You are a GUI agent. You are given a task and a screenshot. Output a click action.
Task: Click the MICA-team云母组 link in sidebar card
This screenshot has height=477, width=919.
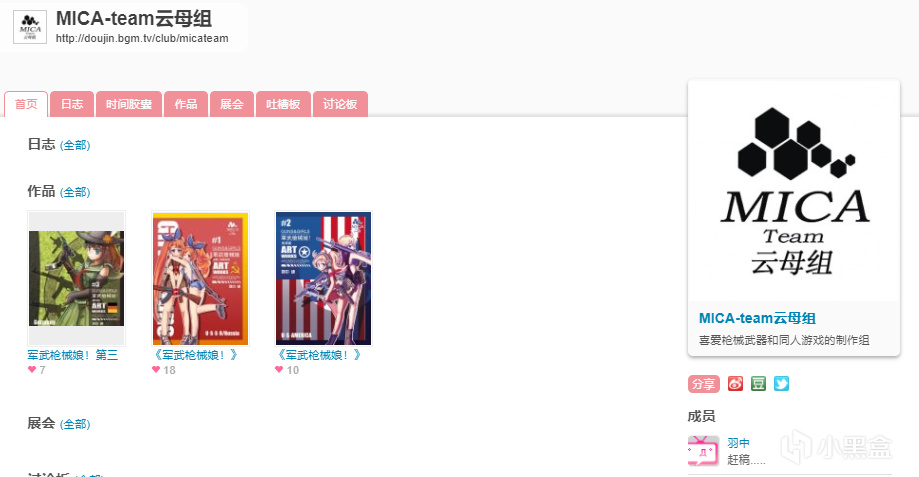coord(757,318)
